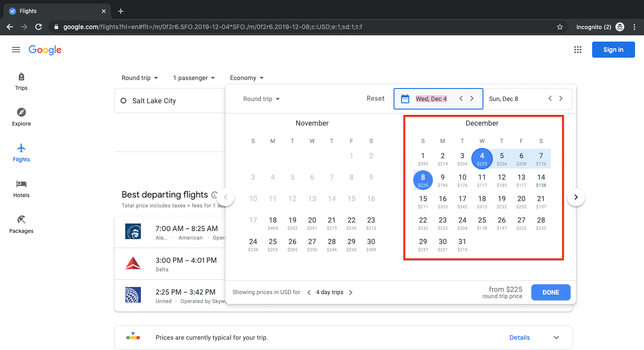Click the Sun, Dec 8 return field
The image size is (644, 350).
528,99
